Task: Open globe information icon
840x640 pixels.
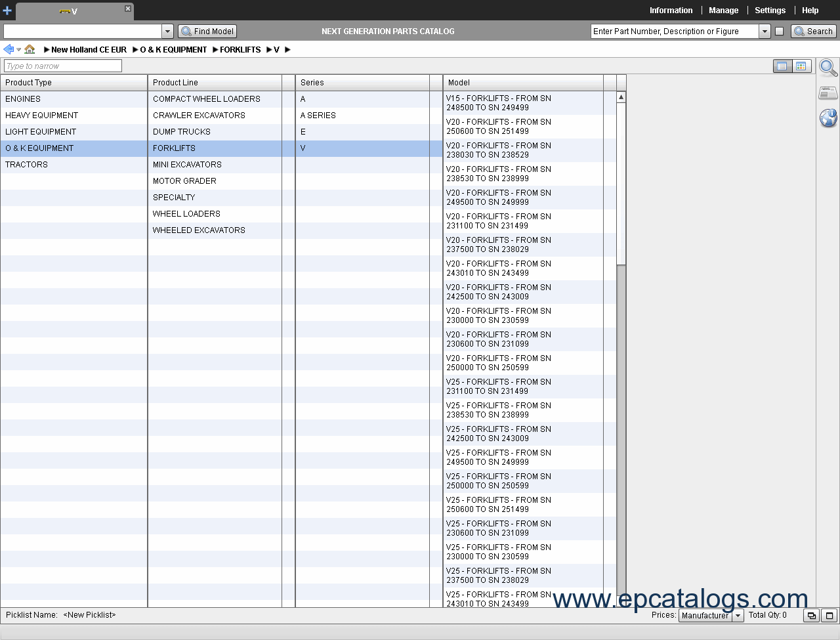Action: point(828,118)
